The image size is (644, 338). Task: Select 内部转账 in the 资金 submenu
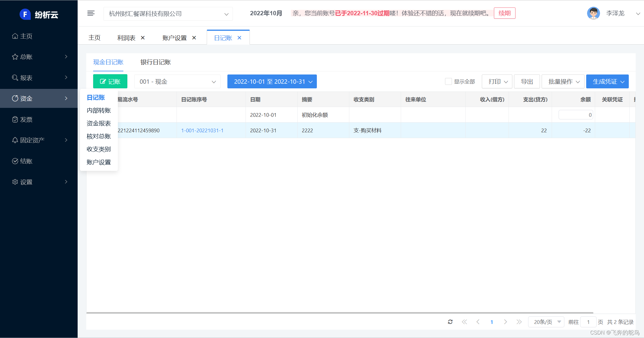pos(99,110)
